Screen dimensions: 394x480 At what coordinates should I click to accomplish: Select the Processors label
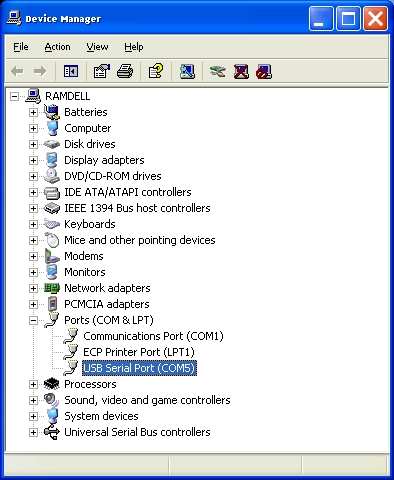(90, 384)
